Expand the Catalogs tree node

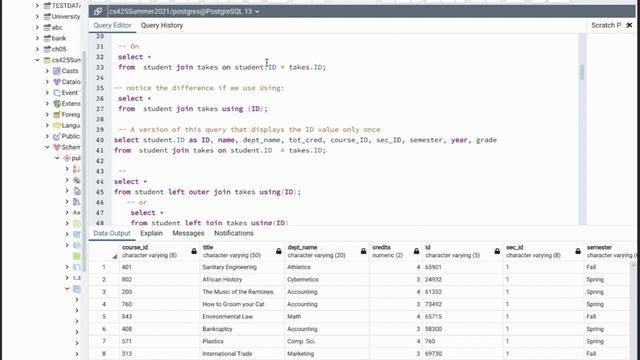coord(47,82)
